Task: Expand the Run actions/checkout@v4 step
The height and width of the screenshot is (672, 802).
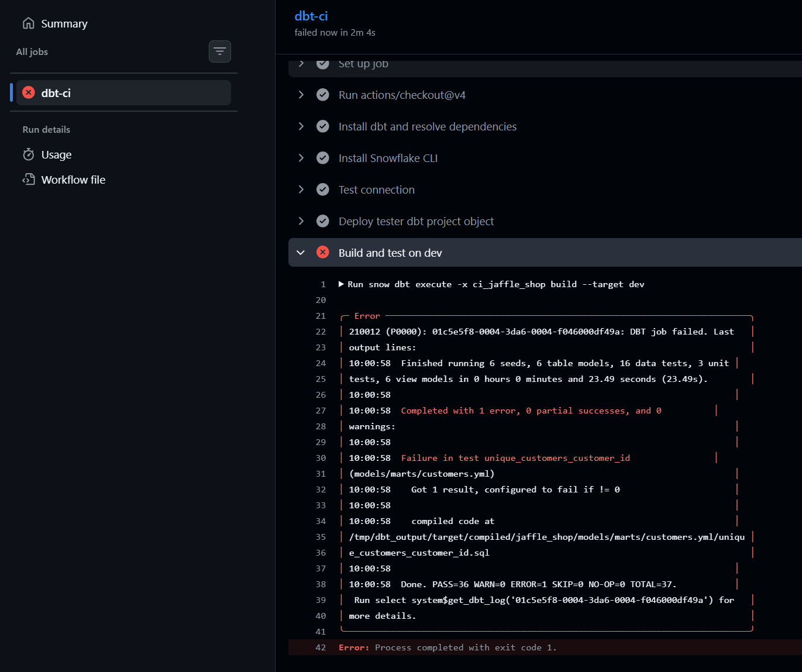Action: (x=301, y=95)
